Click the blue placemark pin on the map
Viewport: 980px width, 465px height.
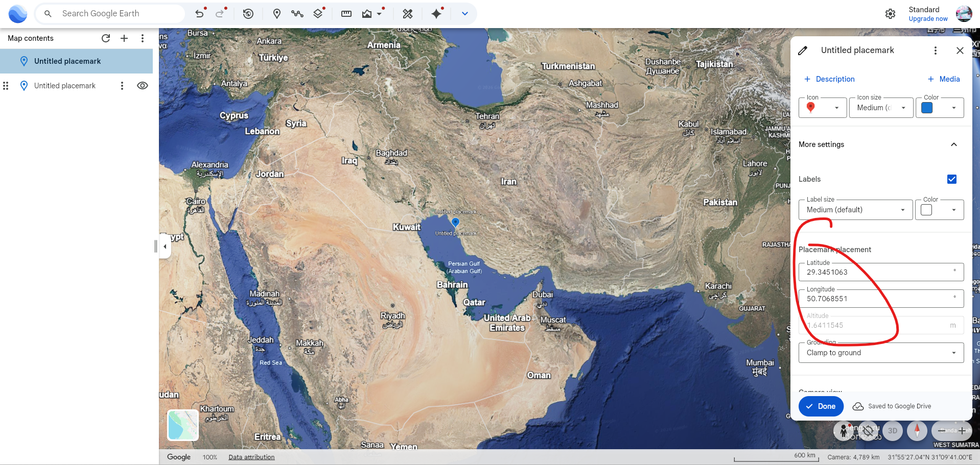[x=455, y=222]
